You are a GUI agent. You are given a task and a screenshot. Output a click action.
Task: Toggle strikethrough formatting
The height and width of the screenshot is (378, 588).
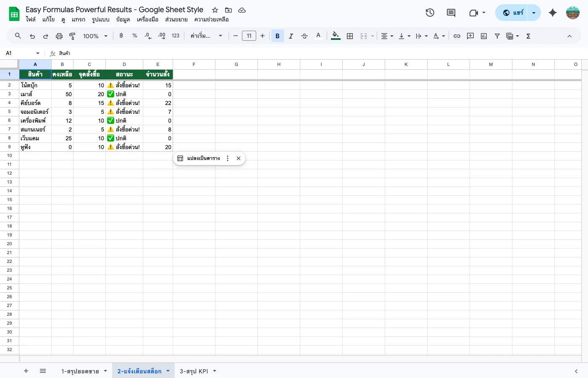(x=304, y=36)
